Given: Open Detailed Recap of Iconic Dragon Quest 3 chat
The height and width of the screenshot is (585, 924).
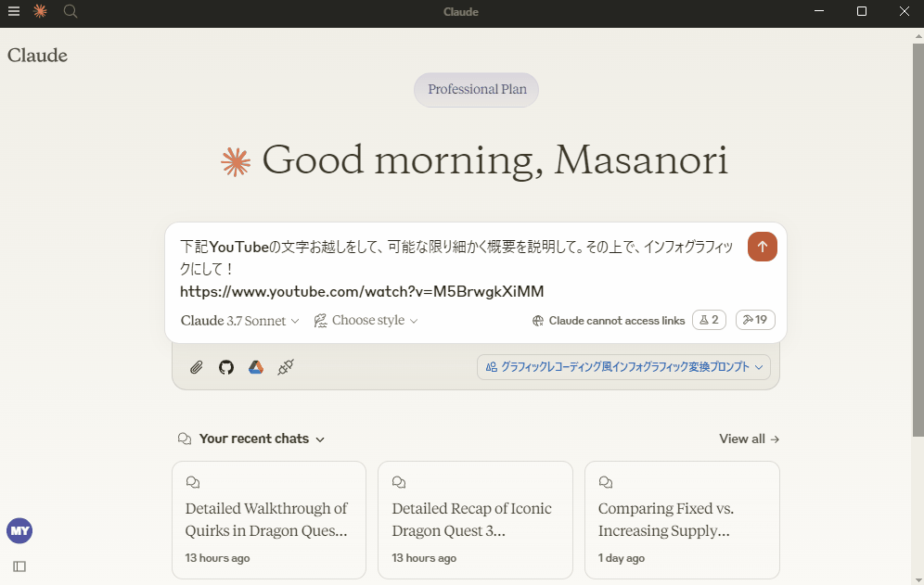Looking at the screenshot, I should (x=475, y=519).
